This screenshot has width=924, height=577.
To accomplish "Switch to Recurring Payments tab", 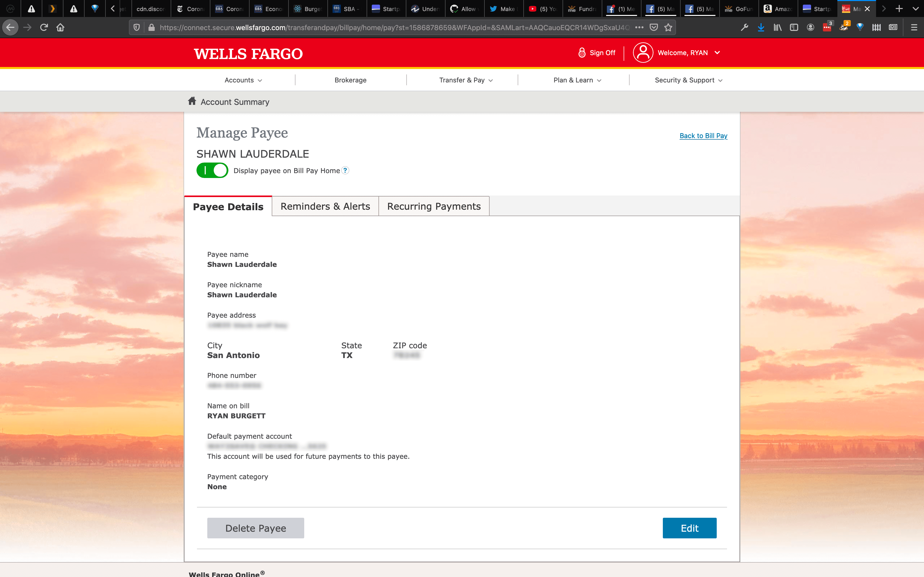I will pos(434,206).
